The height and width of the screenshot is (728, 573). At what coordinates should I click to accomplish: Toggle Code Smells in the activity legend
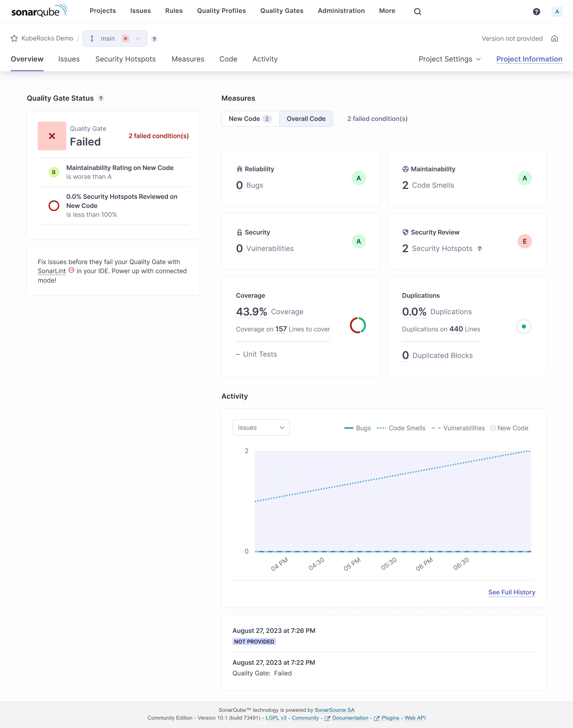point(401,428)
